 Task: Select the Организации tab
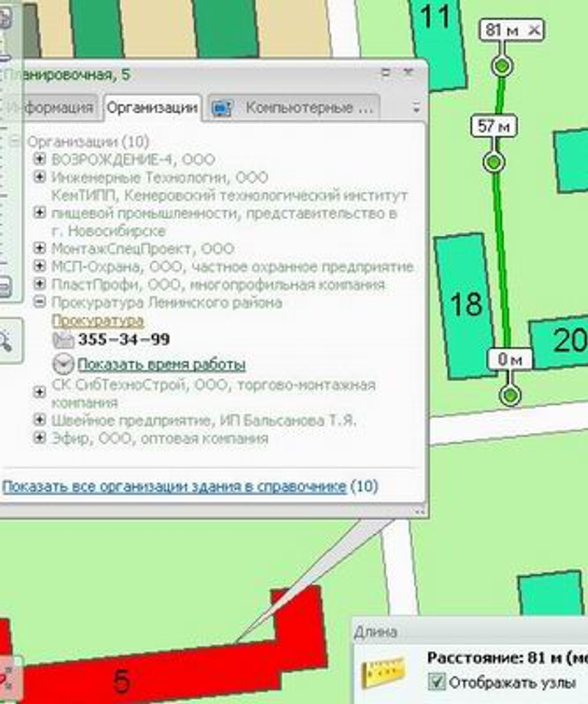tap(152, 108)
